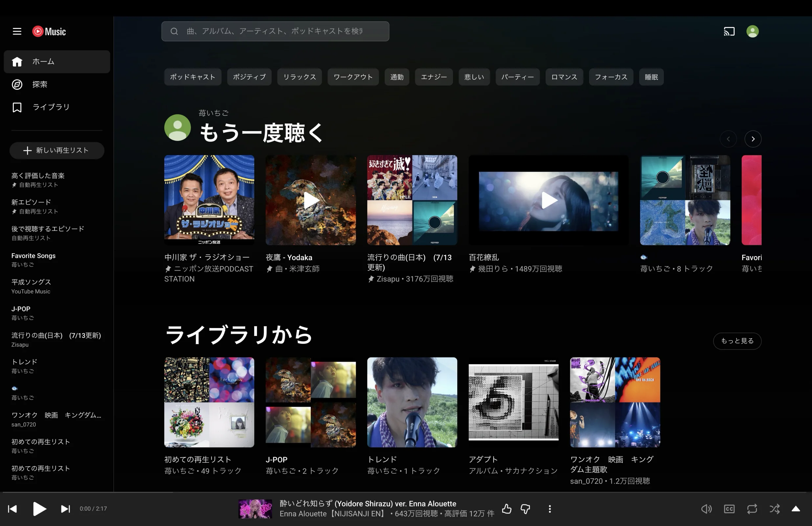
Task: Open 探索 (Explore) in sidebar
Action: click(57, 84)
